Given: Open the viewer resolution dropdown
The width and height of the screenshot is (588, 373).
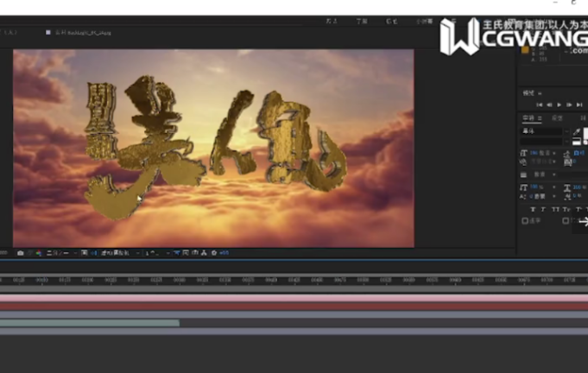Looking at the screenshot, I should (x=61, y=253).
